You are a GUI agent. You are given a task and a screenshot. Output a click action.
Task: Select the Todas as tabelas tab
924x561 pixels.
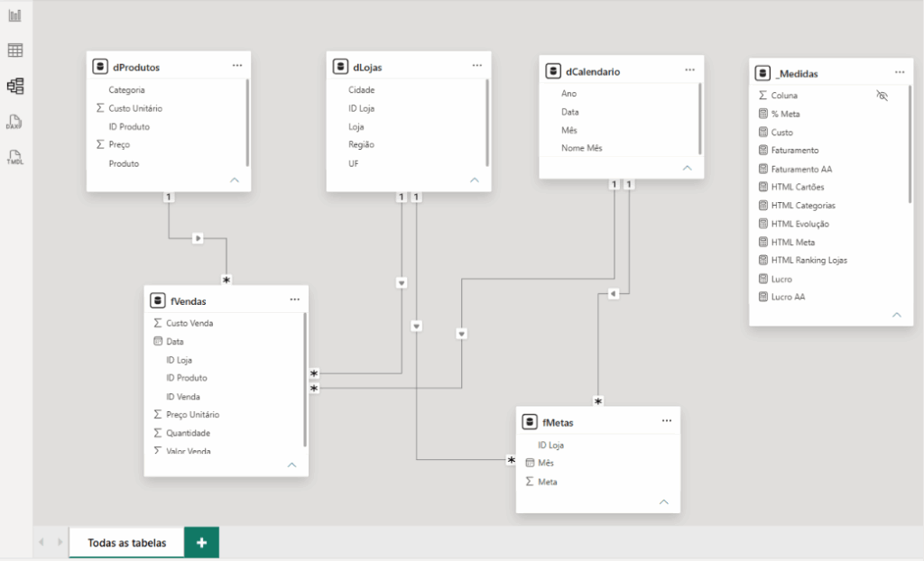126,543
